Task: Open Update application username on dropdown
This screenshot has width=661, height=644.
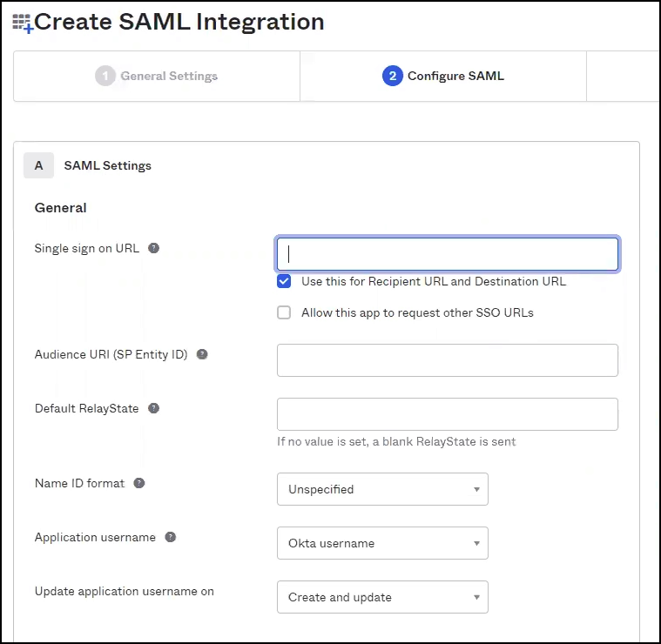Action: click(x=382, y=597)
